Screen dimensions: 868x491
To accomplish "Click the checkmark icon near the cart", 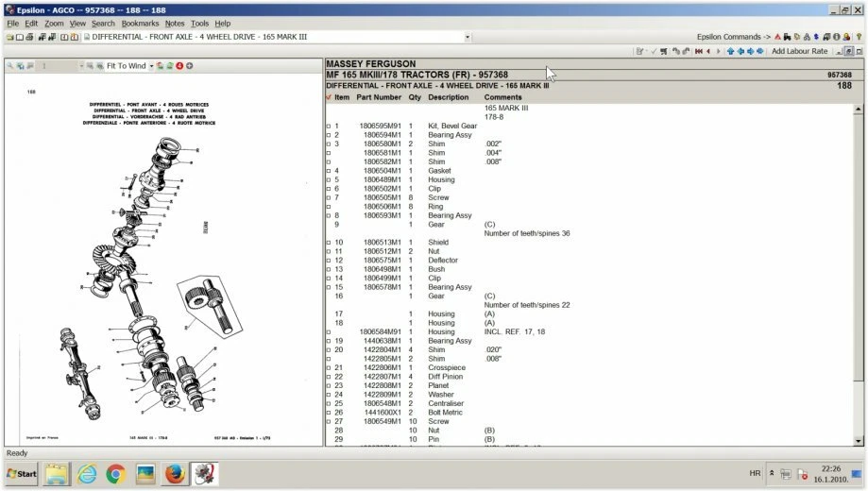I will (x=654, y=51).
